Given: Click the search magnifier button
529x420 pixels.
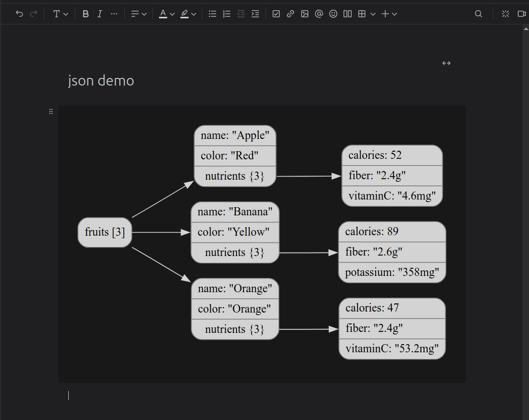Looking at the screenshot, I should tap(479, 14).
